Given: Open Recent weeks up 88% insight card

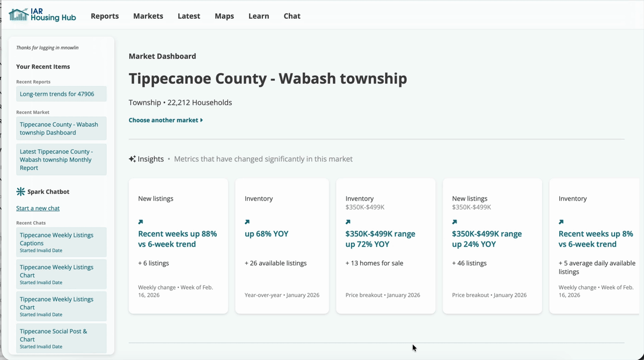Looking at the screenshot, I should pyautogui.click(x=178, y=239).
